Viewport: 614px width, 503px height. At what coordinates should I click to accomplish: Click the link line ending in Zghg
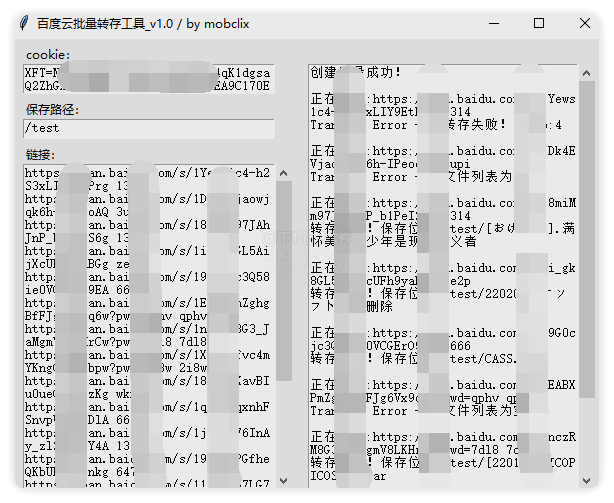[147, 303]
